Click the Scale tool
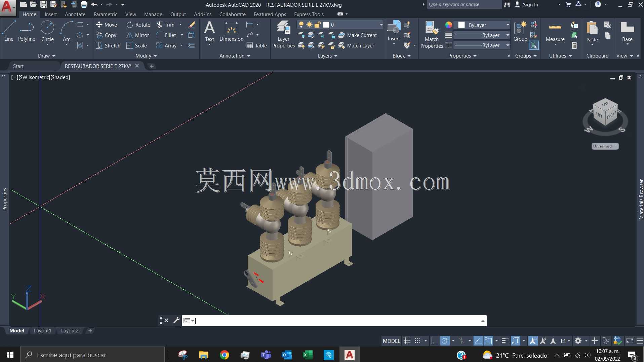The width and height of the screenshot is (644, 362). [136, 45]
